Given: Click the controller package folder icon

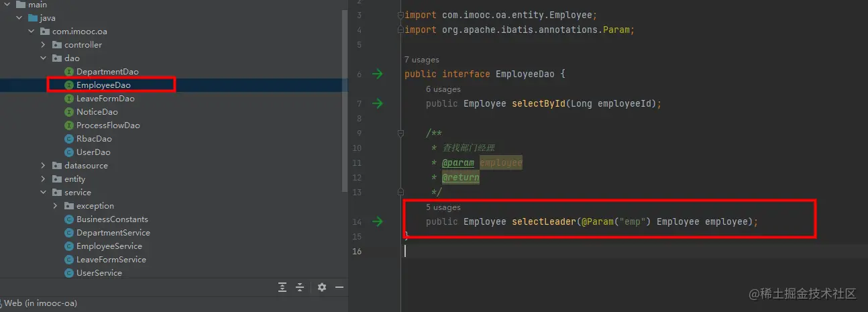Looking at the screenshot, I should point(57,45).
